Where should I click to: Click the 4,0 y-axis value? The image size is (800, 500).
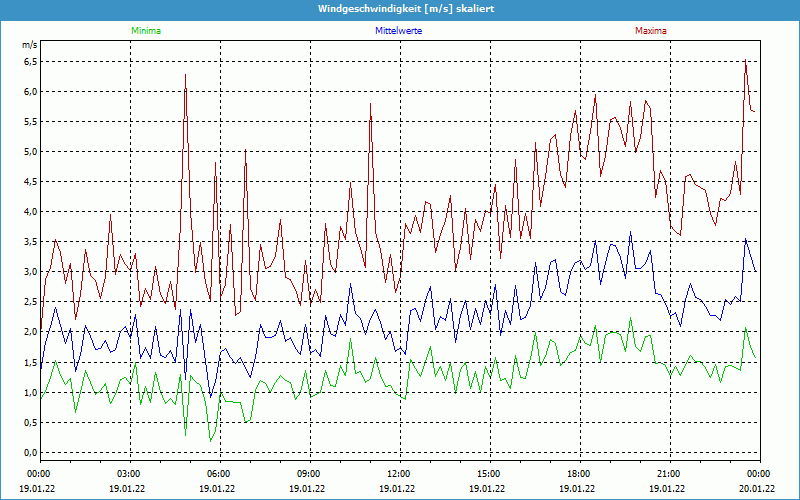click(x=30, y=212)
